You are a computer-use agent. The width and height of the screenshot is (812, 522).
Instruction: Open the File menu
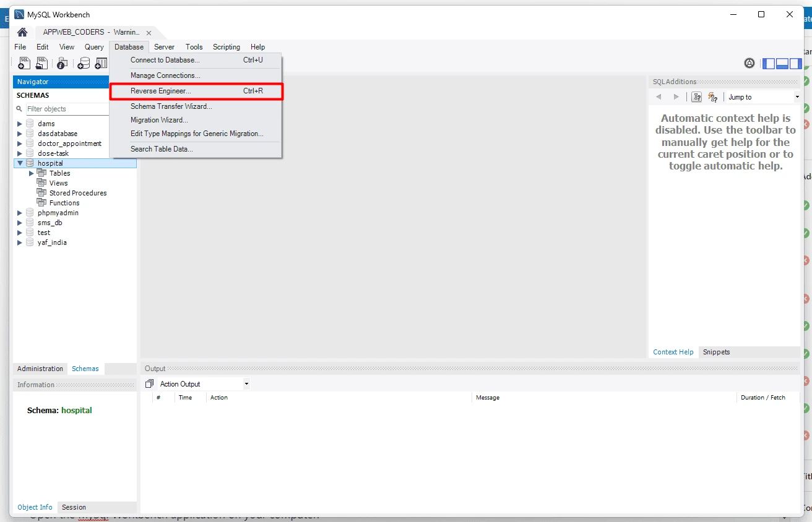click(20, 47)
